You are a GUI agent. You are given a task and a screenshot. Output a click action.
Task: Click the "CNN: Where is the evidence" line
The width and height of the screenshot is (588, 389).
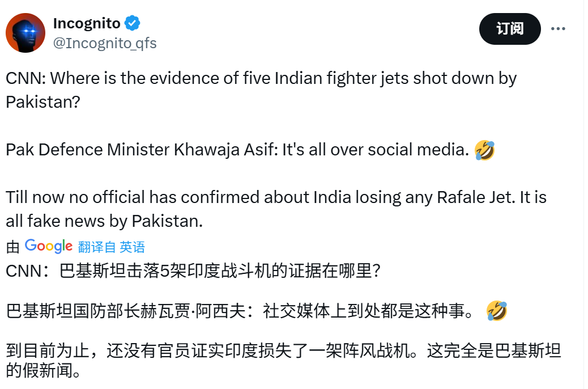[x=261, y=78]
